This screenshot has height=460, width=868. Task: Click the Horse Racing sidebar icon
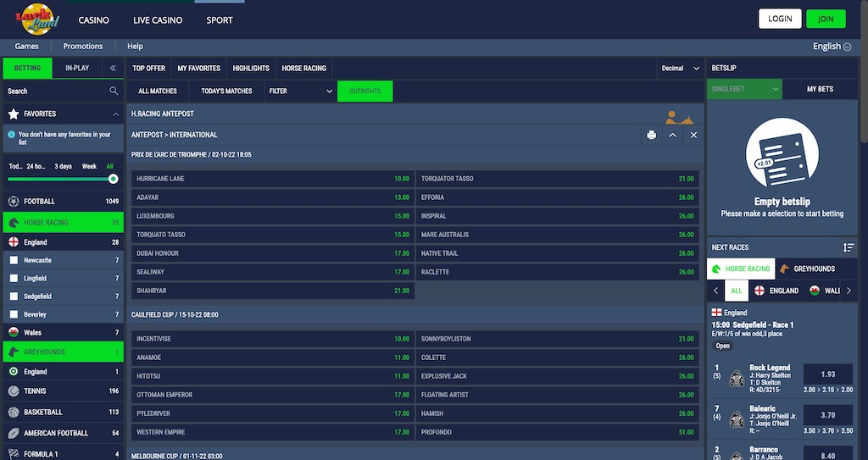click(x=14, y=223)
